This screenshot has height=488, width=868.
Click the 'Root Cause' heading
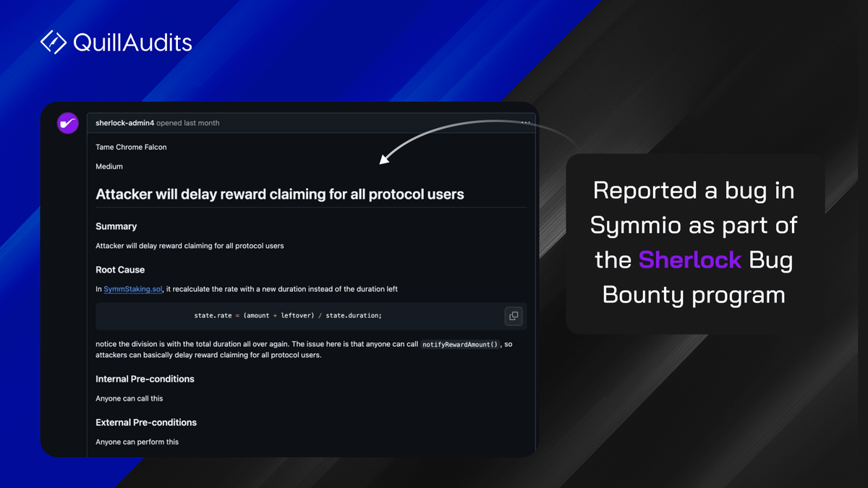pos(120,270)
